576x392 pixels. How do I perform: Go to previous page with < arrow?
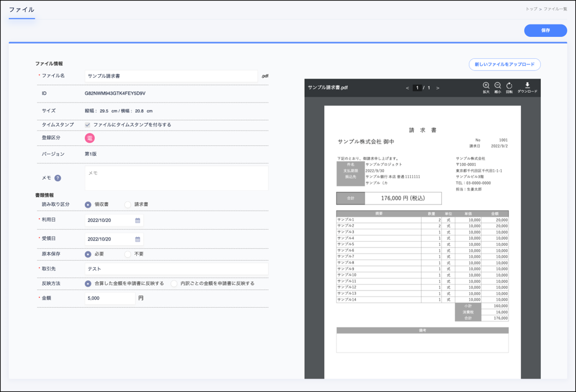tap(407, 88)
